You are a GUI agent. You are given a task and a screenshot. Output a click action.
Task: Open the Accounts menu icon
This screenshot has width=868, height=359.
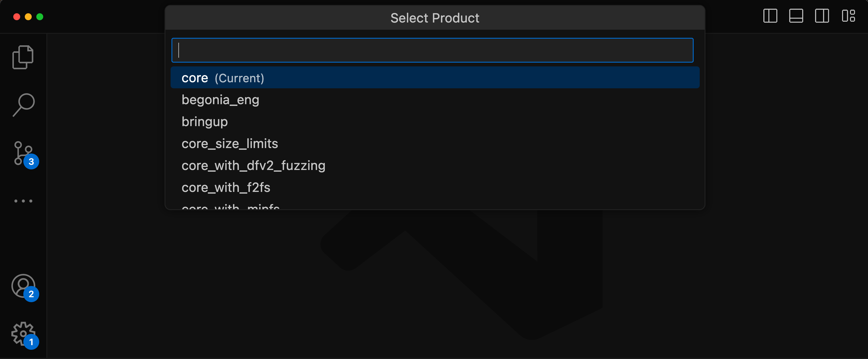(x=23, y=286)
